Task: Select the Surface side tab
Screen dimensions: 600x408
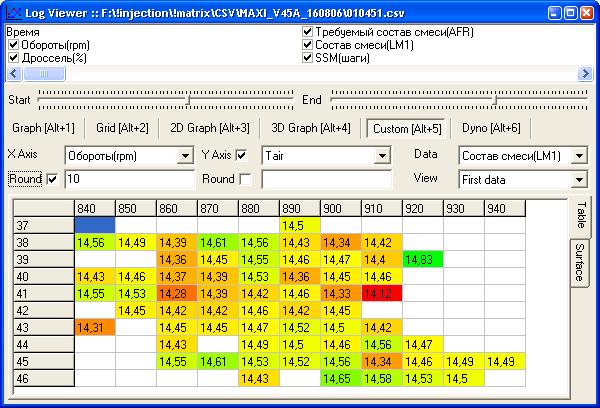Action: (579, 262)
